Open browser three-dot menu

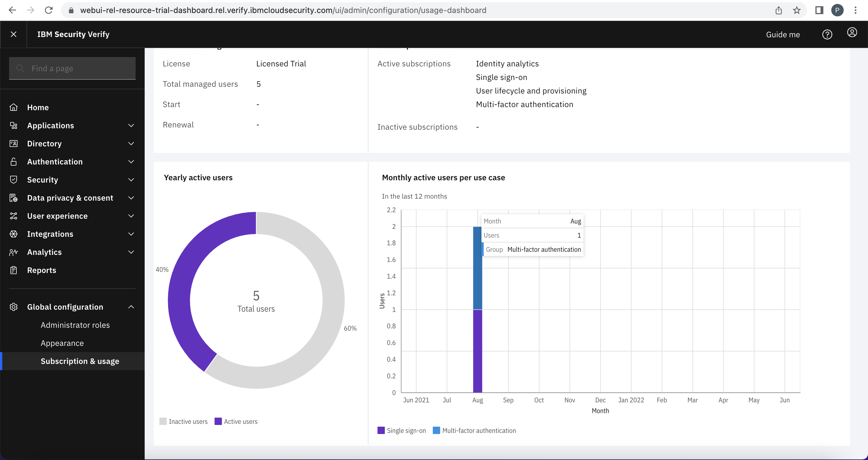[855, 10]
